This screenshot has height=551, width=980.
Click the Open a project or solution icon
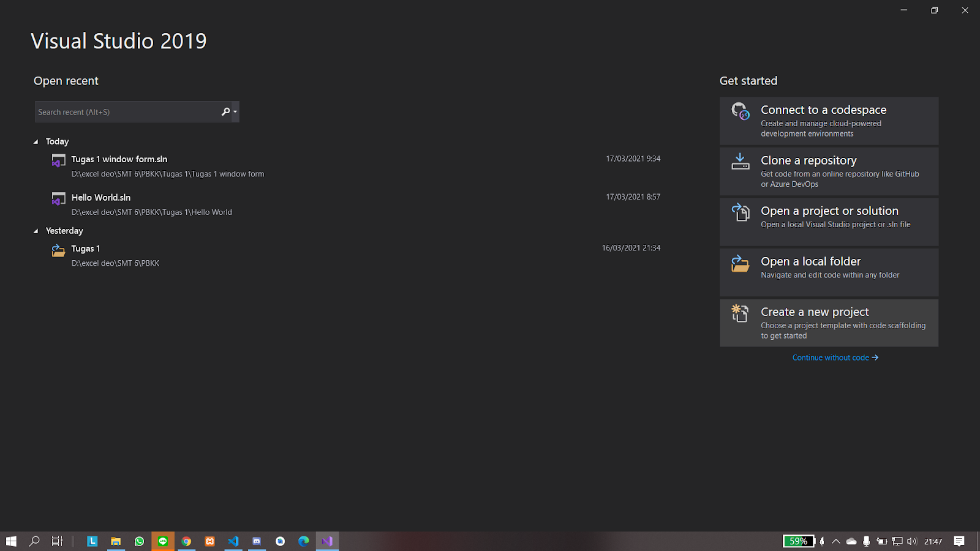tap(741, 212)
